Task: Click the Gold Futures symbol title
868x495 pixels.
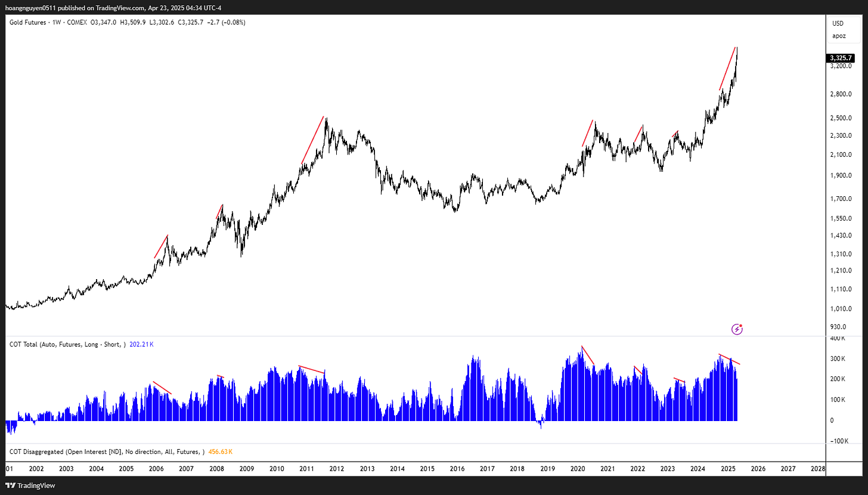Action: [x=29, y=22]
